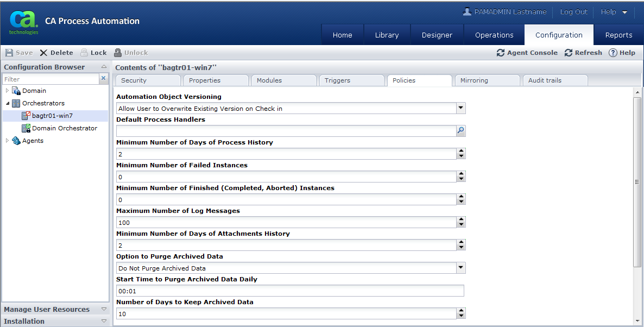
Task: Open the Automation Object Versioning dropdown
Action: [x=461, y=108]
